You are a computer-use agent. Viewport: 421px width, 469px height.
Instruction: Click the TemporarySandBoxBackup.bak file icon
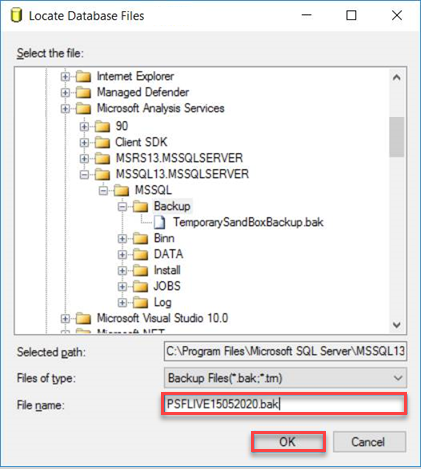point(160,222)
